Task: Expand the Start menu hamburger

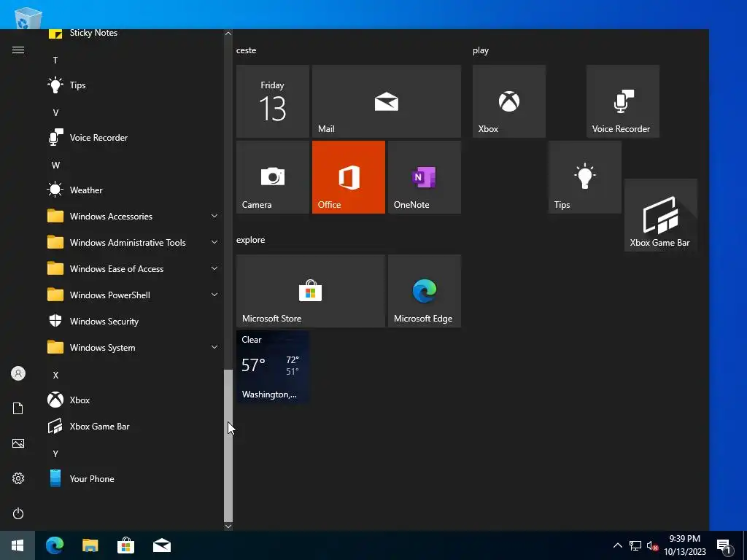Action: 18,50
